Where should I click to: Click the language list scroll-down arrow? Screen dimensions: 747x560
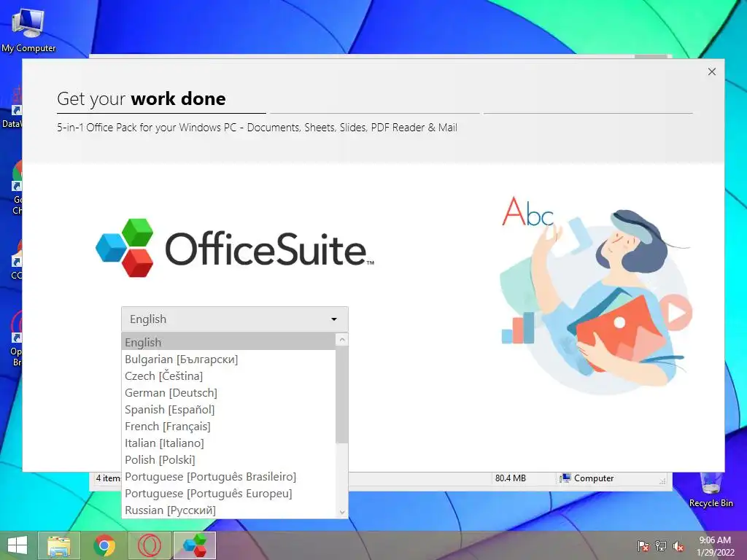pos(341,513)
